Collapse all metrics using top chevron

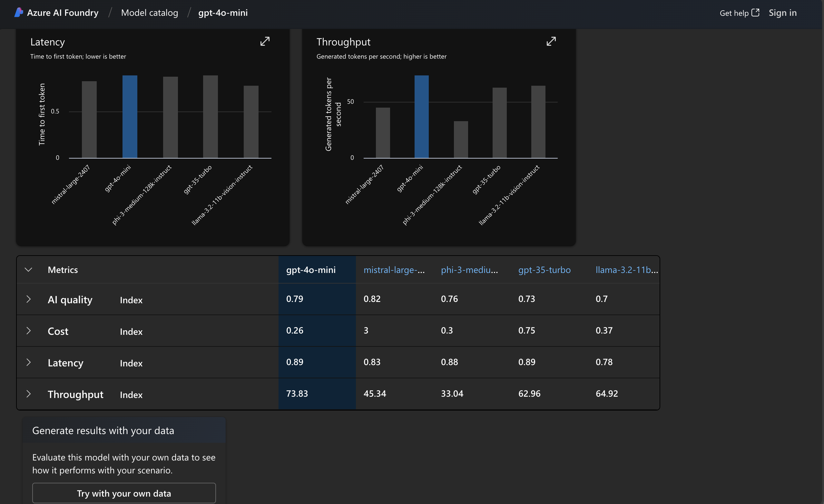tap(28, 269)
